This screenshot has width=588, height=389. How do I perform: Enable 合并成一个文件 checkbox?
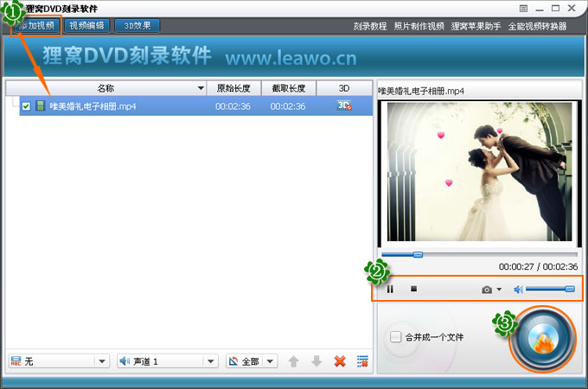click(395, 336)
